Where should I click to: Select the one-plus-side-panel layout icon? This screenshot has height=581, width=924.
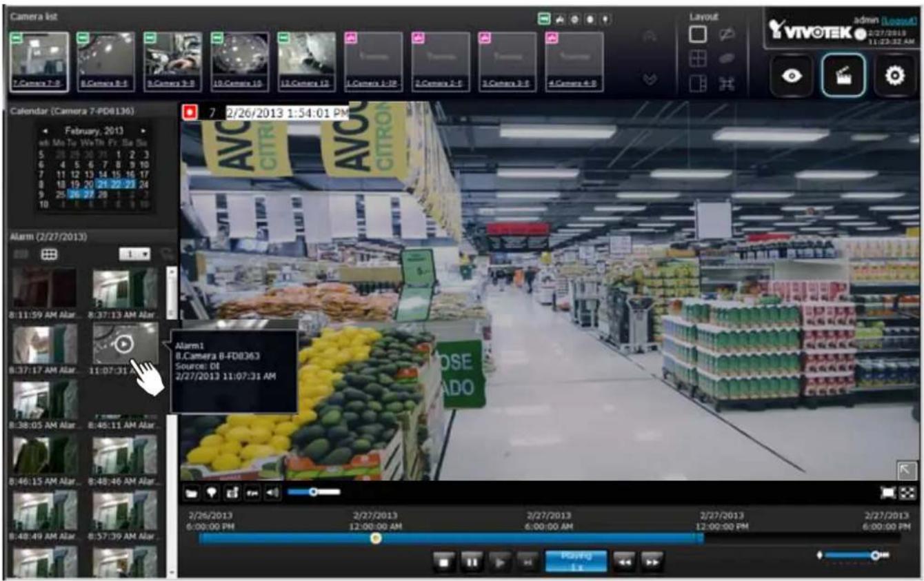(x=698, y=83)
